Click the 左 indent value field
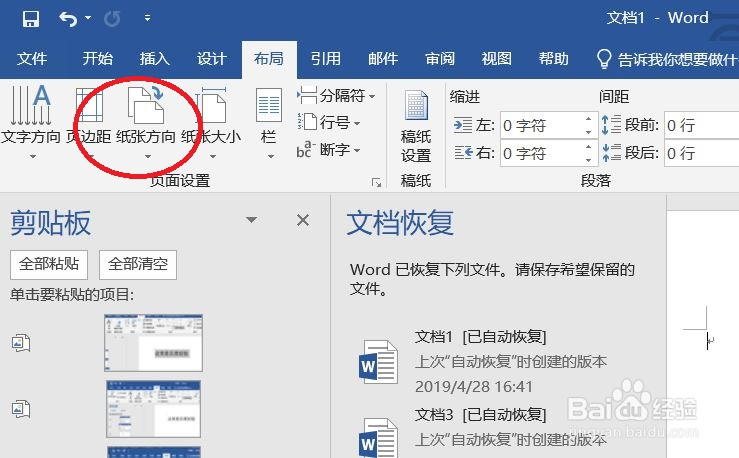The image size is (739, 458). [x=542, y=125]
